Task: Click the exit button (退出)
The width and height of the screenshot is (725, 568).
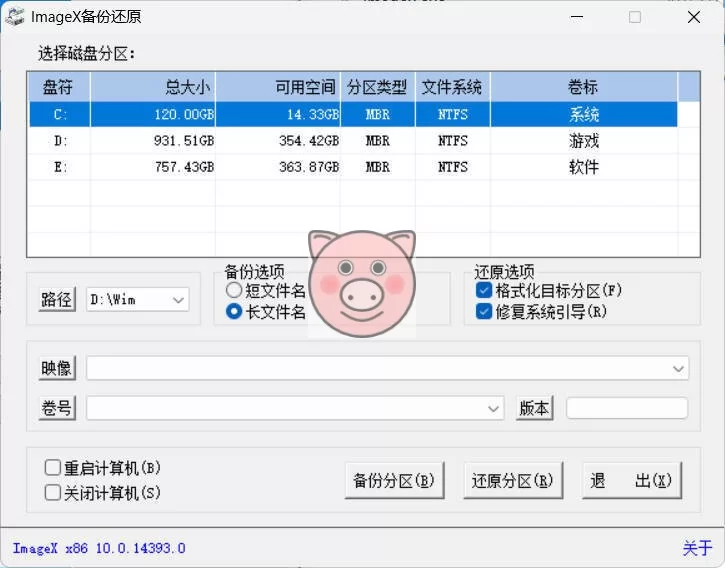Action: tap(631, 480)
